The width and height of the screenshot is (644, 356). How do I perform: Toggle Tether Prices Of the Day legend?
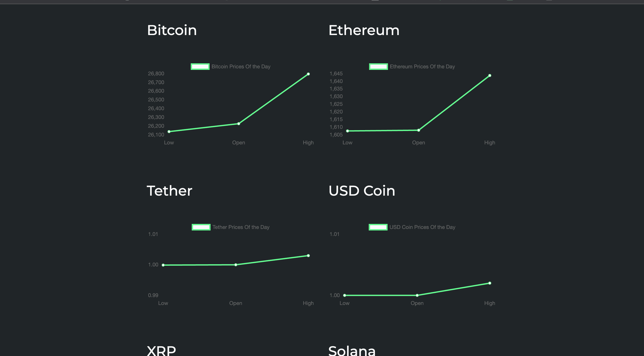(231, 227)
